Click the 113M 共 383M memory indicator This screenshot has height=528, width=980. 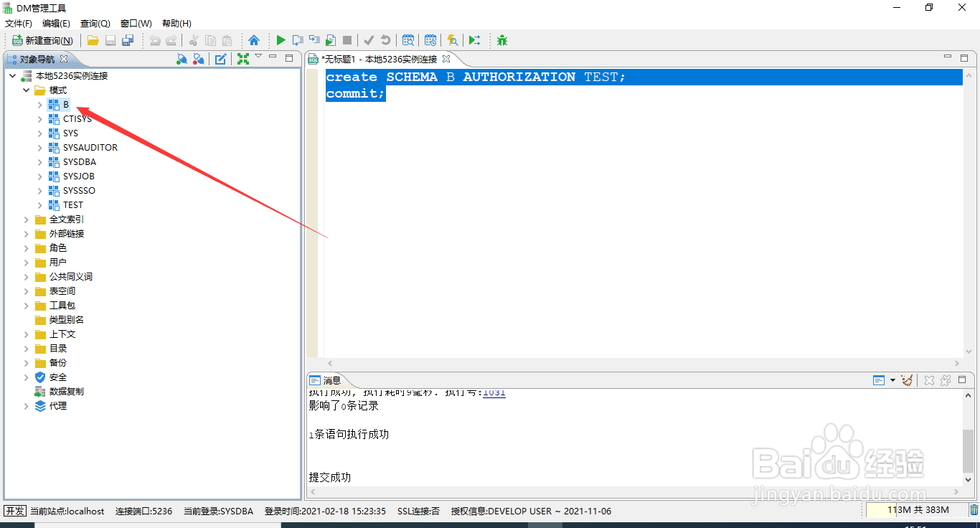point(917,510)
